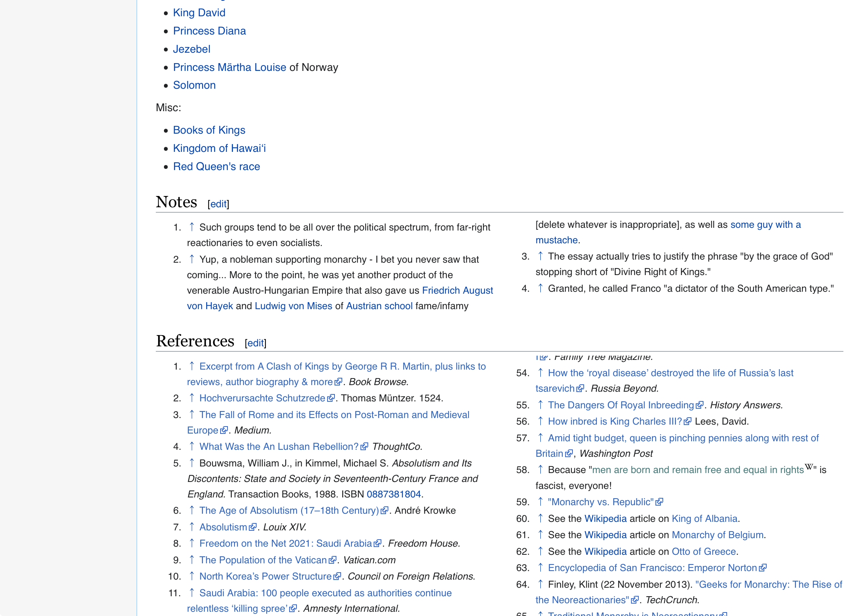Click the back-arrow of Note 1

[191, 227]
